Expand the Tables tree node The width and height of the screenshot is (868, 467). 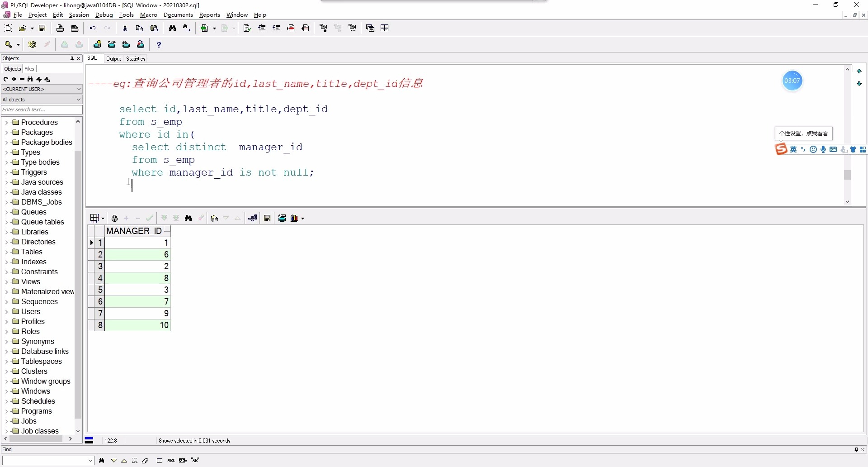tap(6, 252)
